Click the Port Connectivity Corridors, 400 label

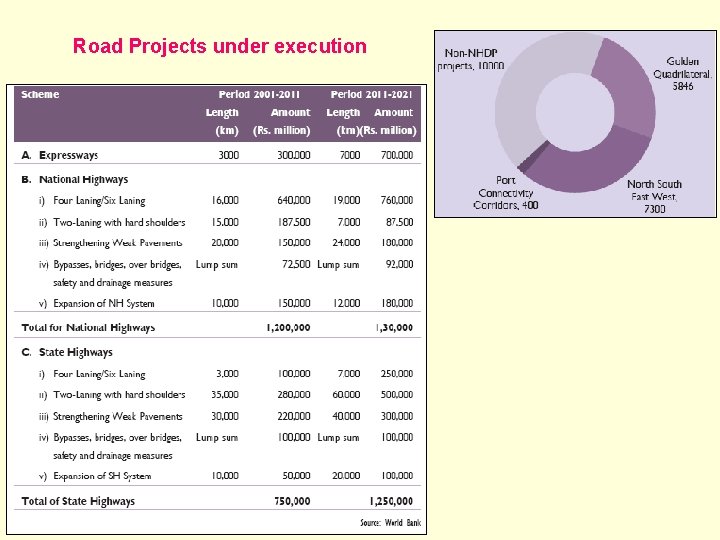506,192
